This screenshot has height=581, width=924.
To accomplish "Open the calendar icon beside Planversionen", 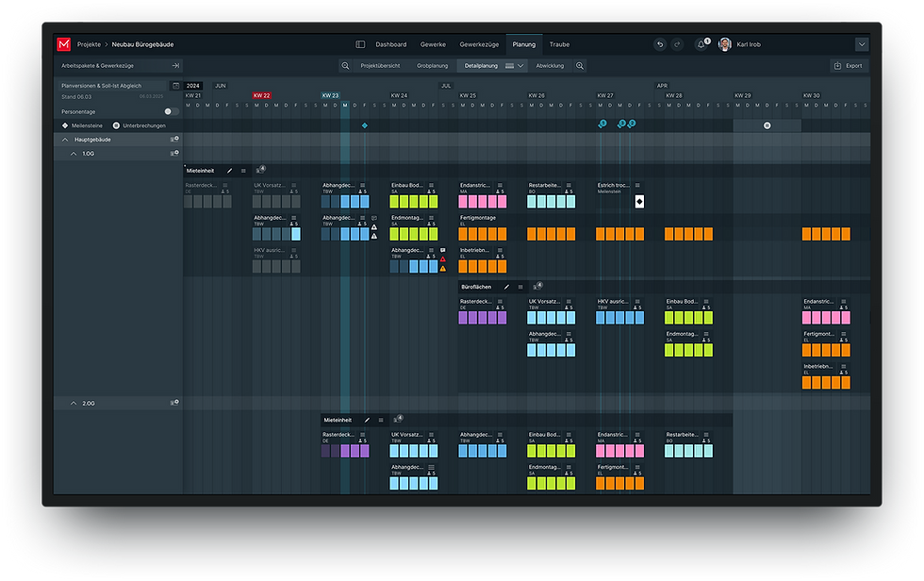I will click(x=174, y=85).
